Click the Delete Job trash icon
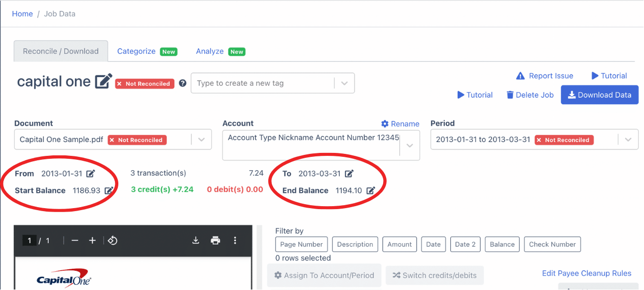This screenshot has width=644, height=290. tap(510, 95)
